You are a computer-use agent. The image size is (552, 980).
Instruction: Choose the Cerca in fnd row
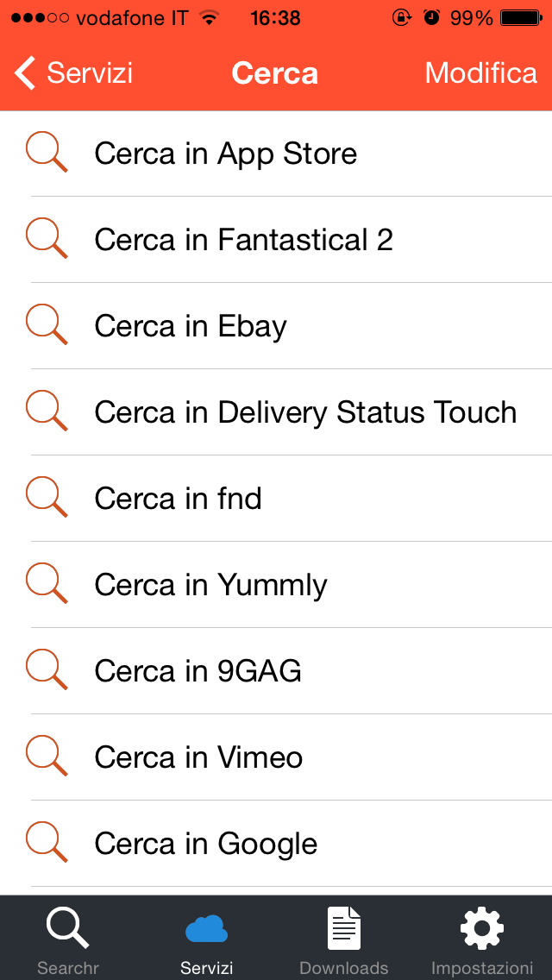click(178, 499)
